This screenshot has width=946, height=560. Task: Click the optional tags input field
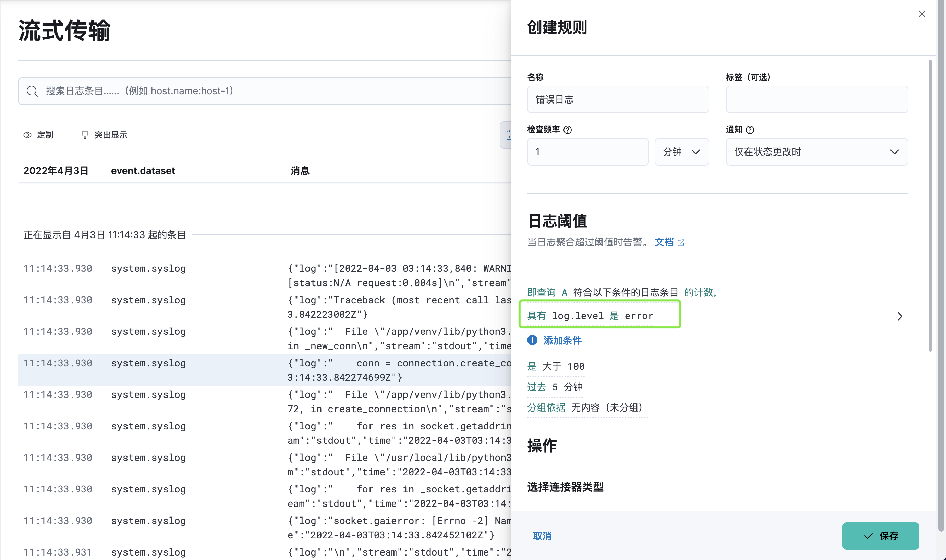tap(816, 100)
